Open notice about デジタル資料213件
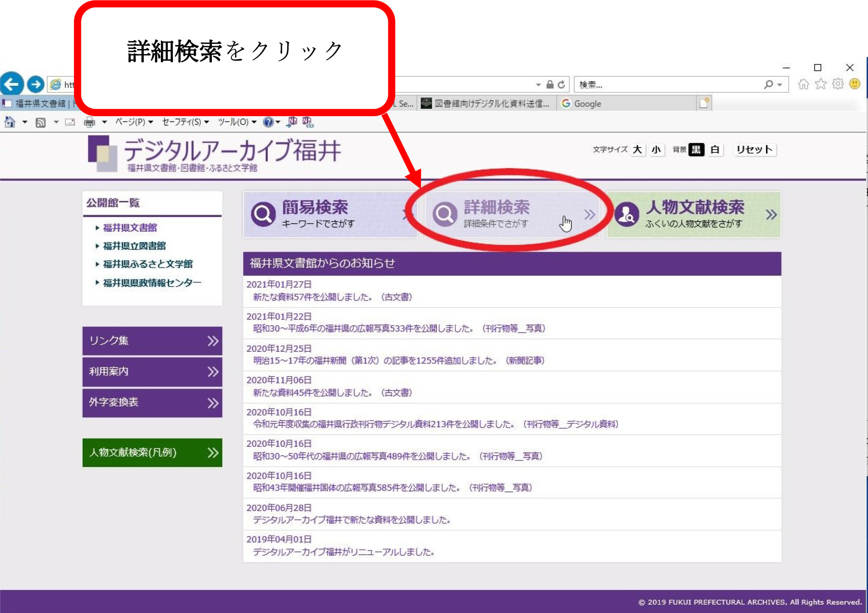This screenshot has width=868, height=613. coord(436,424)
